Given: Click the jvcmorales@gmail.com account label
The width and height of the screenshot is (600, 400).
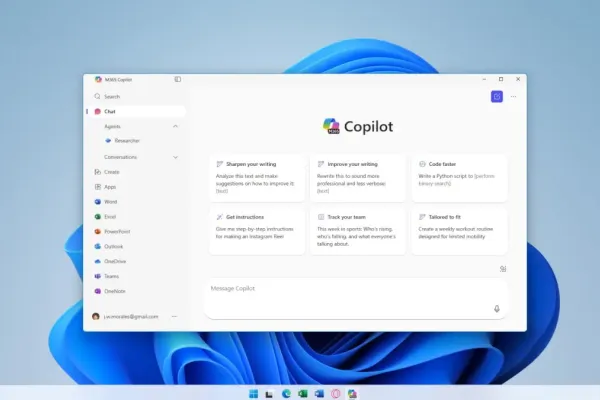Looking at the screenshot, I should point(131,317).
